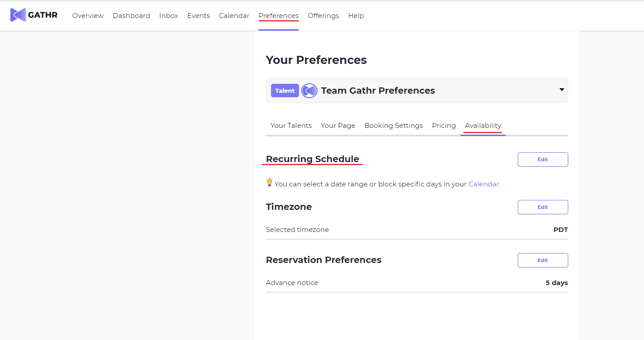This screenshot has width=644, height=340.
Task: Click the Team Gathr round avatar icon
Action: point(309,91)
